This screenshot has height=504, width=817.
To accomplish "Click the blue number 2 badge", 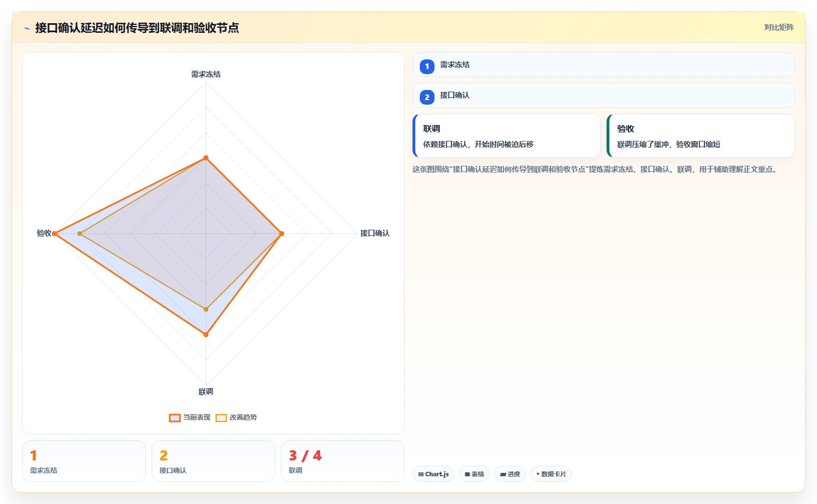I will (427, 97).
